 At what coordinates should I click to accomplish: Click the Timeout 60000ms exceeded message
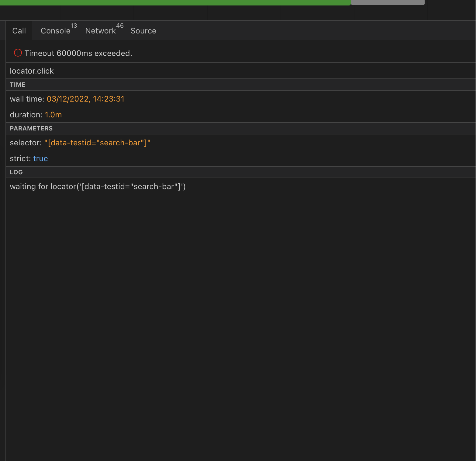click(x=79, y=53)
